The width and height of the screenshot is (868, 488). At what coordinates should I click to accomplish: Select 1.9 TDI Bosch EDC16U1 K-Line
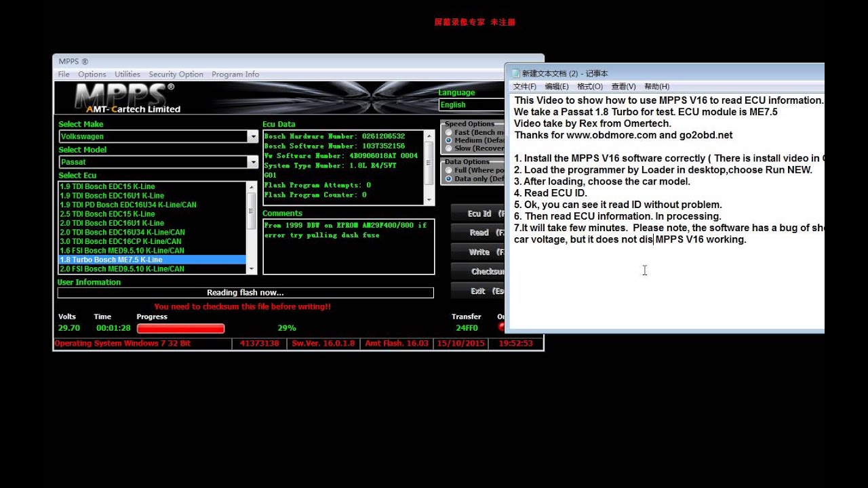point(112,196)
